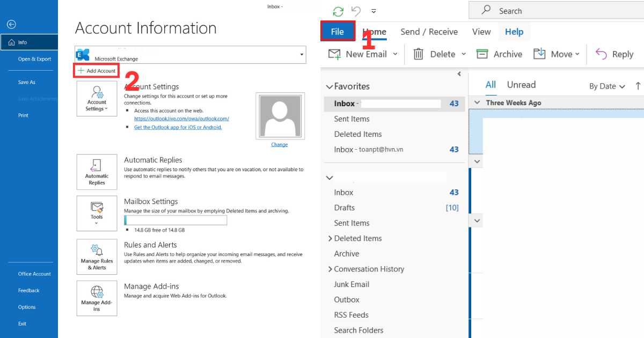Screen dimensions: 644x338
Task: Open the Delete dropdown arrow
Action: tap(464, 54)
